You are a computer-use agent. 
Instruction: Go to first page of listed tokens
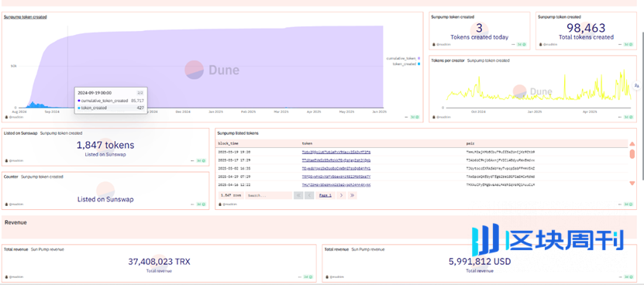pyautogui.click(x=298, y=195)
